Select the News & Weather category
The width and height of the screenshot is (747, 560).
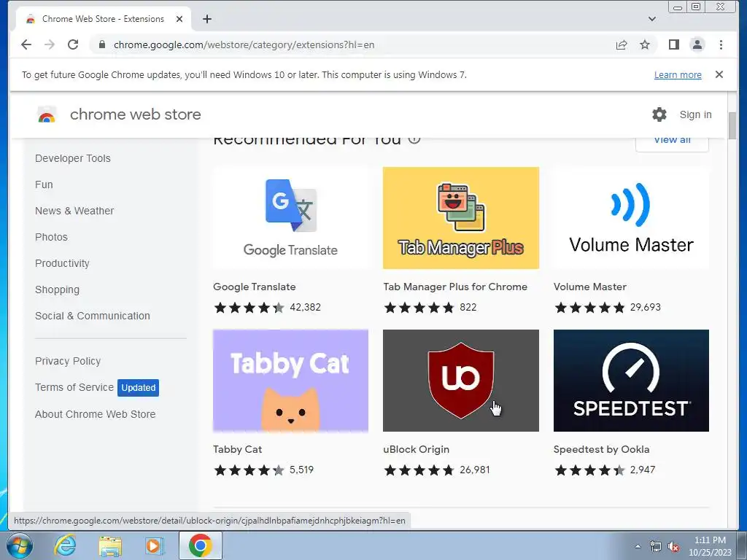(74, 211)
